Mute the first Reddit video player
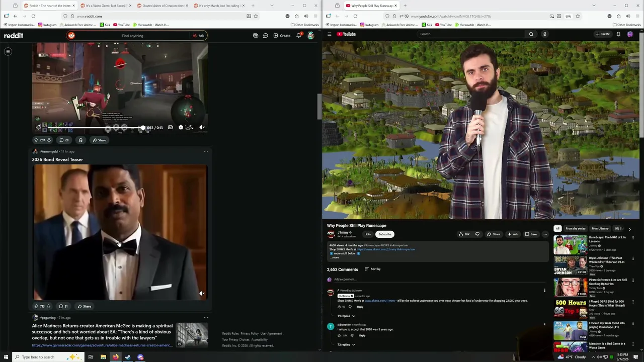This screenshot has width=644, height=362. click(x=202, y=127)
